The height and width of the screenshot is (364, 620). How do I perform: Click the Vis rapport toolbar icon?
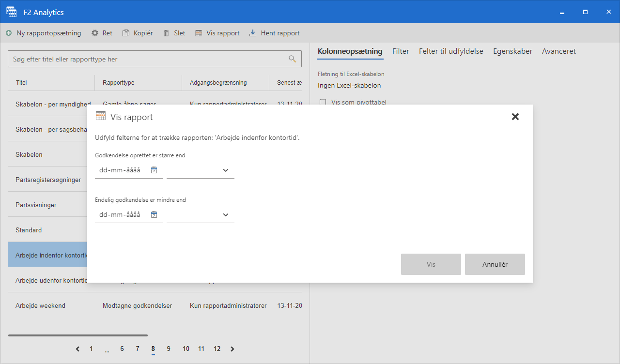[x=199, y=33]
